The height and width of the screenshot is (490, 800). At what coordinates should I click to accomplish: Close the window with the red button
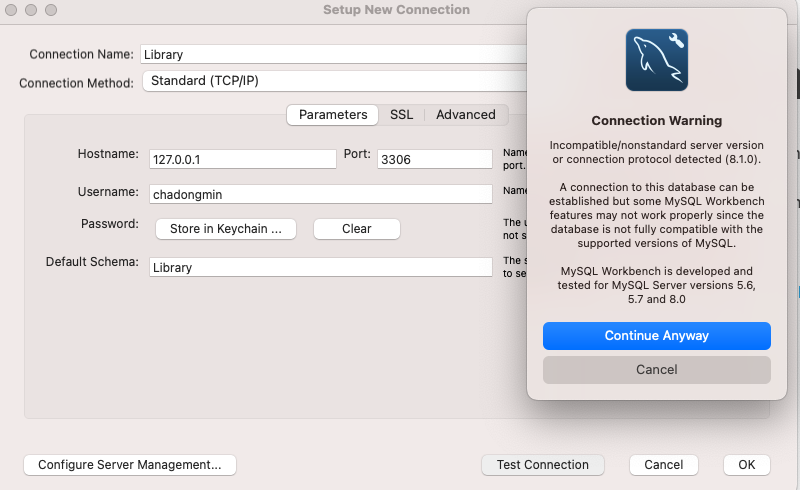point(11,10)
